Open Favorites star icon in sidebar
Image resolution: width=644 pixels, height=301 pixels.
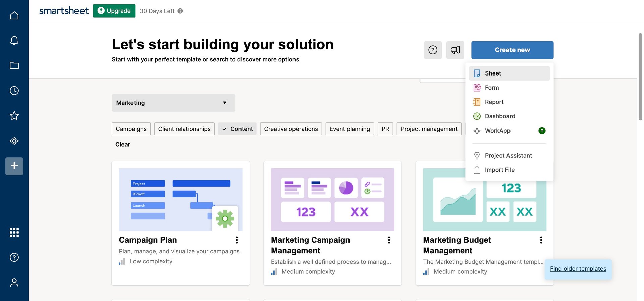tap(14, 116)
